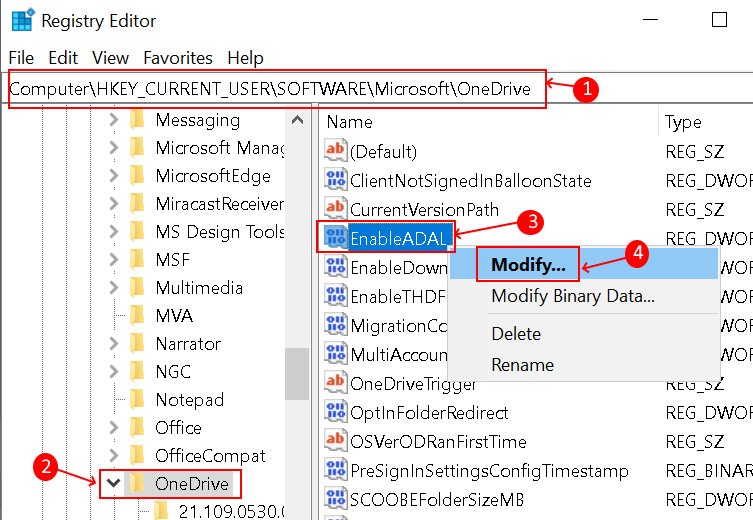This screenshot has width=753, height=520.
Task: Expand the OfficeCompat key
Action: (113, 455)
